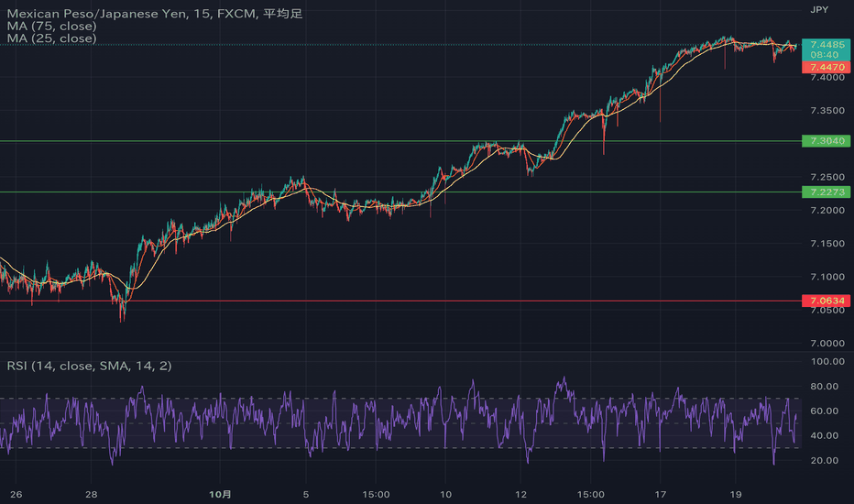Click the 7.0000 price axis tick

coord(827,344)
